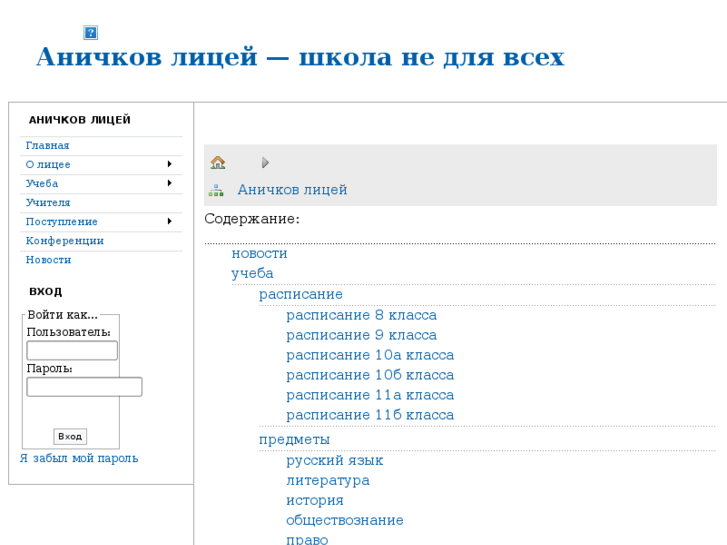Screen dimensions: 727x545
Task: Click the gray breadcrumb arrow icon
Action: (265, 163)
